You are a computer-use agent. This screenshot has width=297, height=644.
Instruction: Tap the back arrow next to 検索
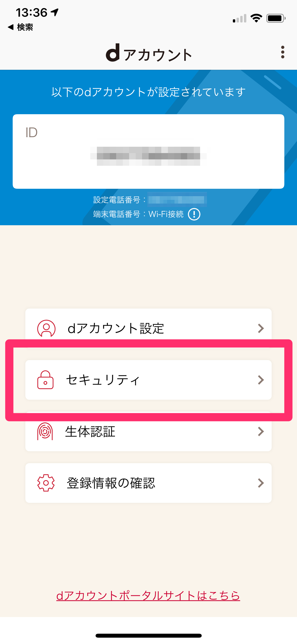pyautogui.click(x=11, y=27)
